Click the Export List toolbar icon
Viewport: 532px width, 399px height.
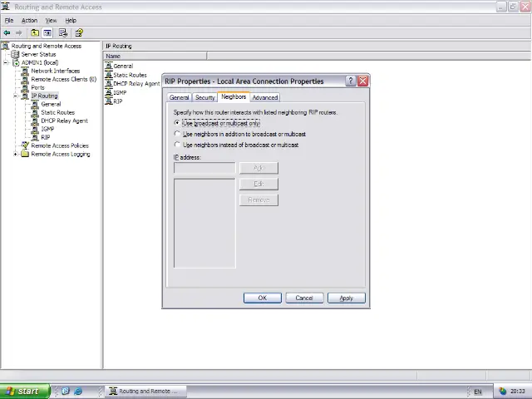pyautogui.click(x=63, y=33)
